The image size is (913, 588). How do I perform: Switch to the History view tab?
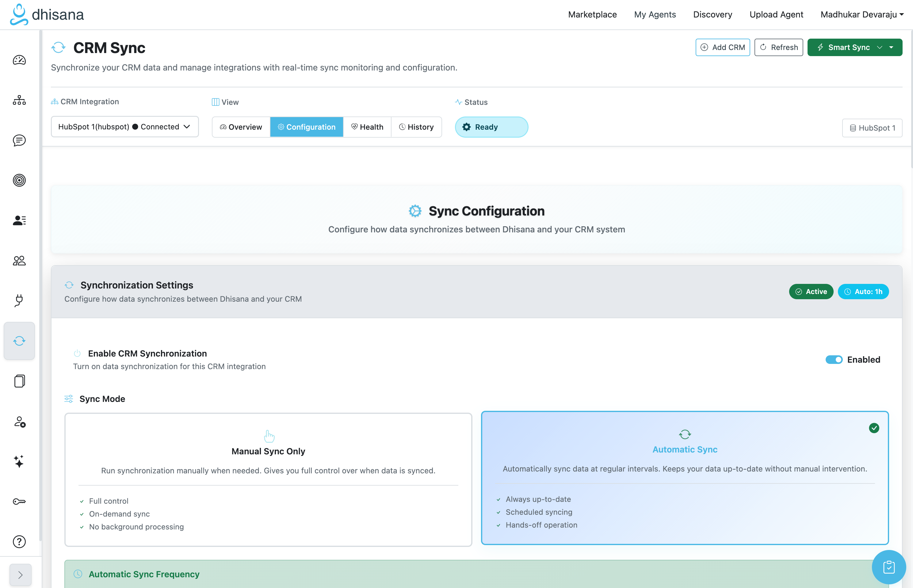pyautogui.click(x=416, y=127)
